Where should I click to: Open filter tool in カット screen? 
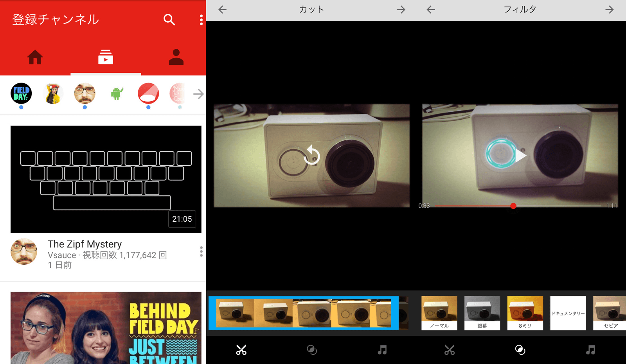312,350
